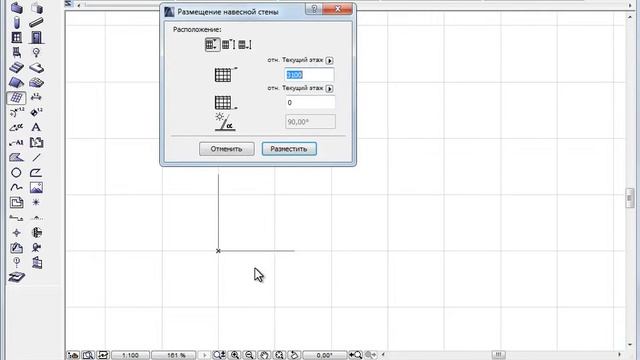Click the Previous Zoom icon

(x=356, y=355)
